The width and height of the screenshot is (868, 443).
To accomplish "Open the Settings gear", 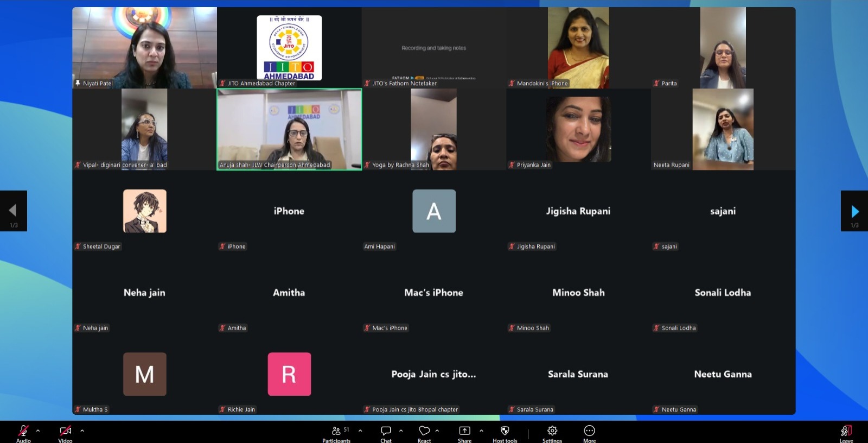I will [552, 431].
